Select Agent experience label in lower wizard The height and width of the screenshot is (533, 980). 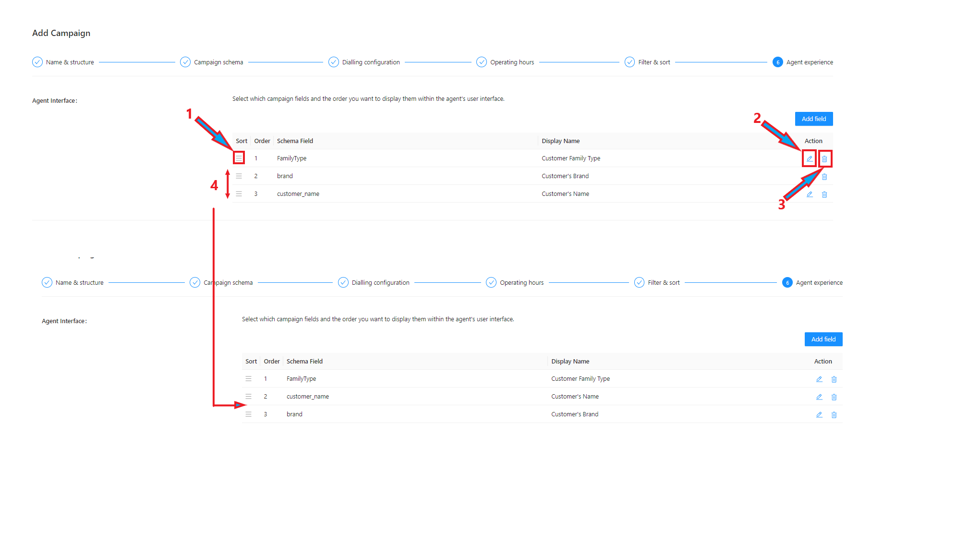820,283
